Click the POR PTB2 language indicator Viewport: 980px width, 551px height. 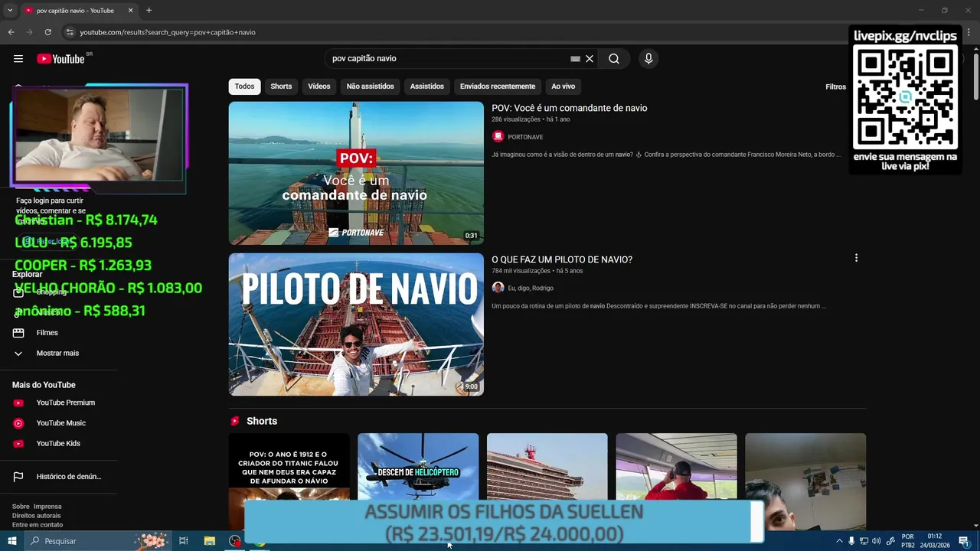908,541
